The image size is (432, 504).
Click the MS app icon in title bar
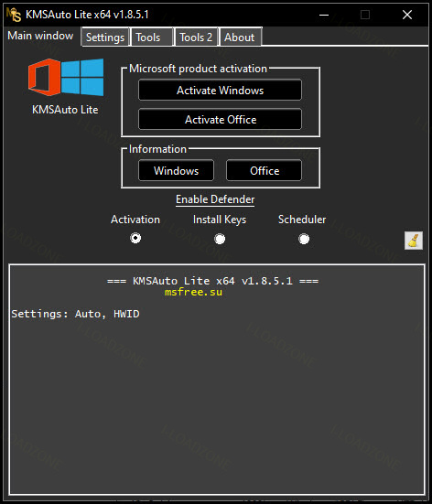click(x=14, y=15)
